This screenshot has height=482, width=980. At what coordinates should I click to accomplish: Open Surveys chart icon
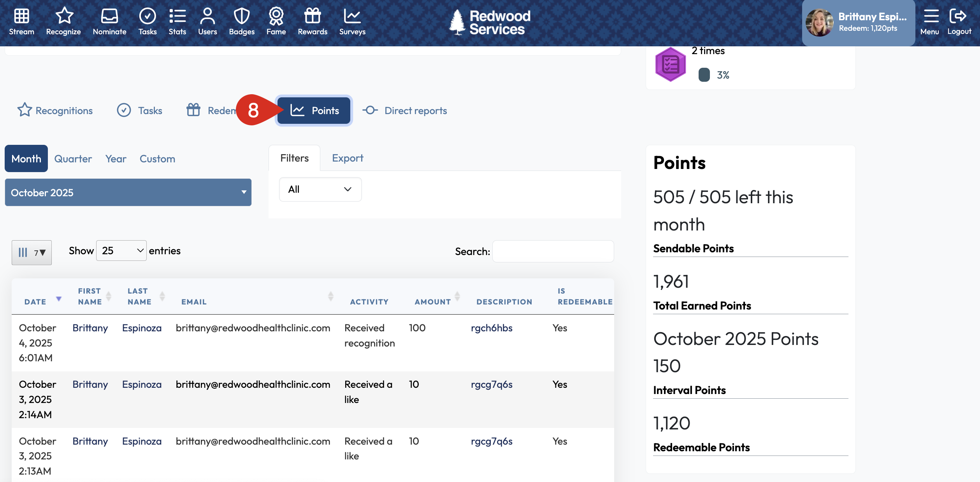[x=352, y=16]
